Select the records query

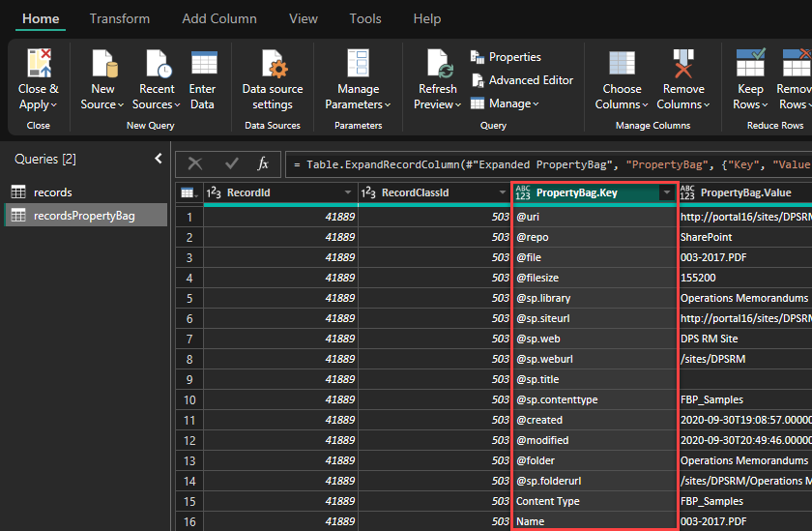click(x=52, y=192)
